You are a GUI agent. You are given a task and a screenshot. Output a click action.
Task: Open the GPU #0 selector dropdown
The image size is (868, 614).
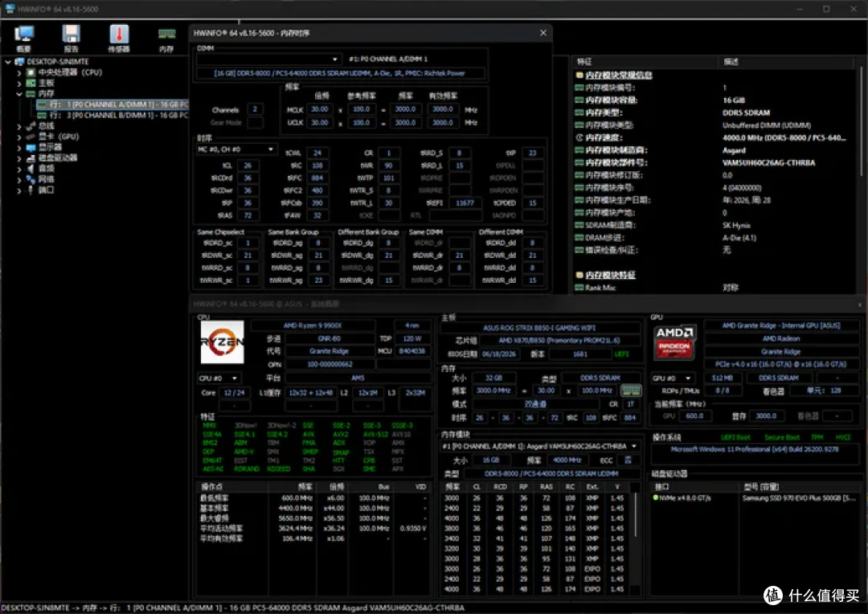click(x=674, y=379)
